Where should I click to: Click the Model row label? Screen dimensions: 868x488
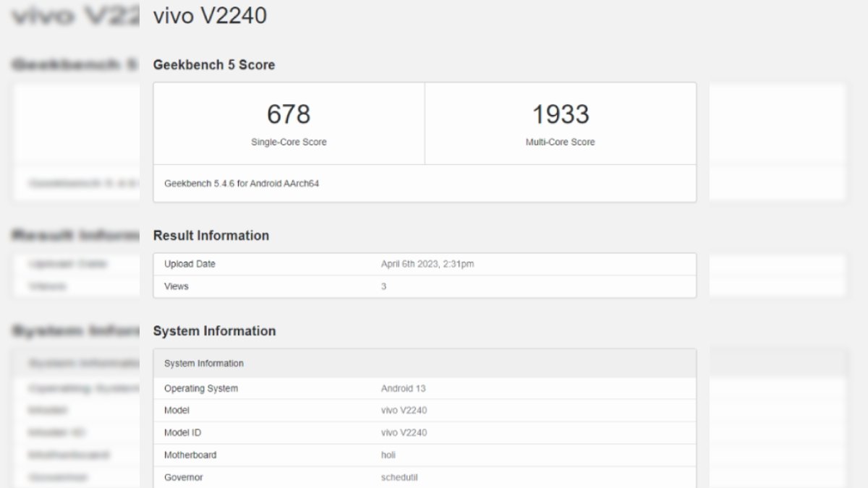177,410
